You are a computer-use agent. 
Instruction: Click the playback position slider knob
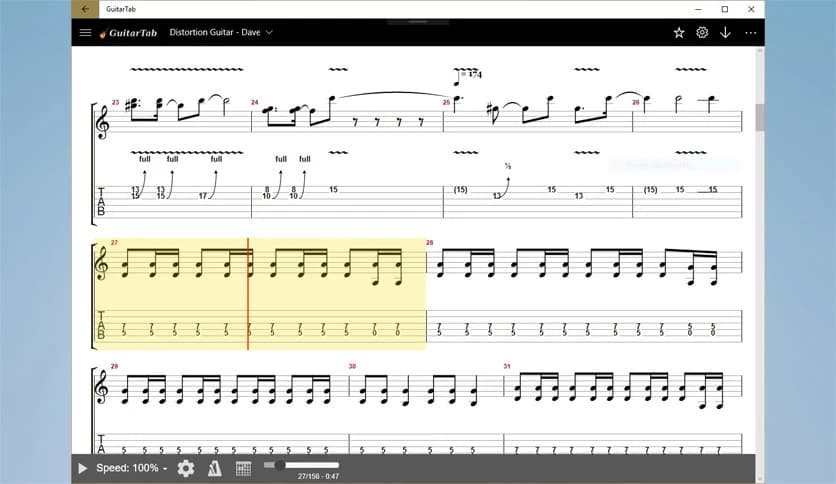tap(280, 465)
